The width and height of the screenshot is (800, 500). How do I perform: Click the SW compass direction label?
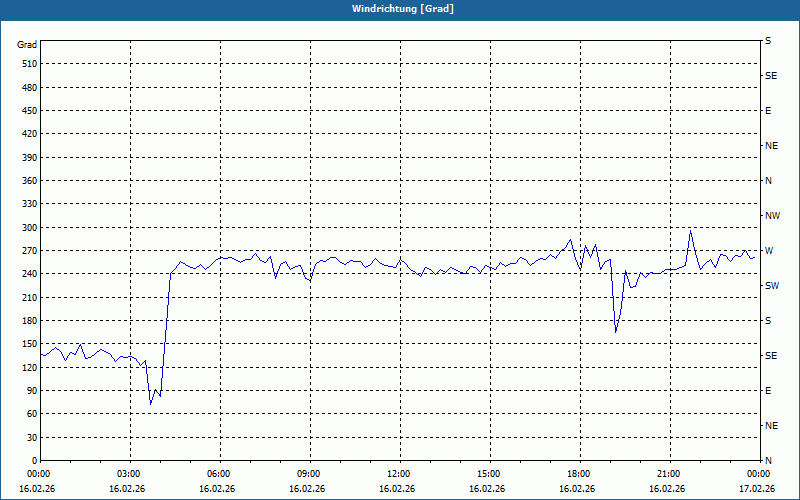772,286
